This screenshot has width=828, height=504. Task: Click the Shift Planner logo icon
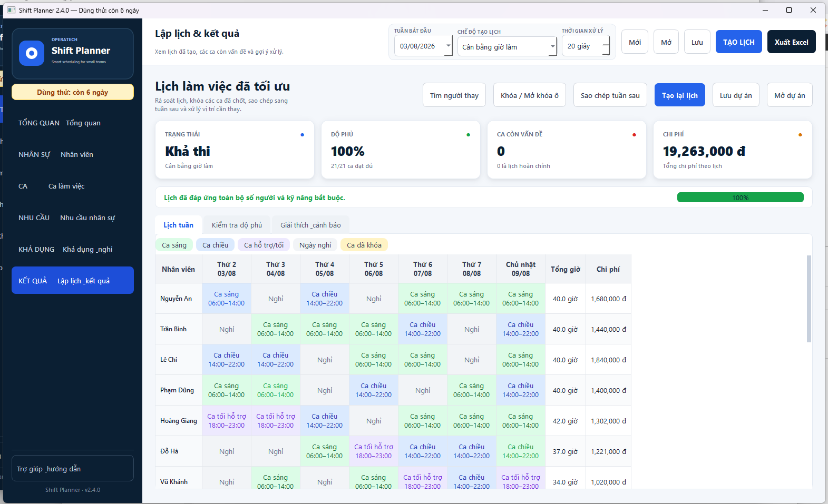[32, 53]
